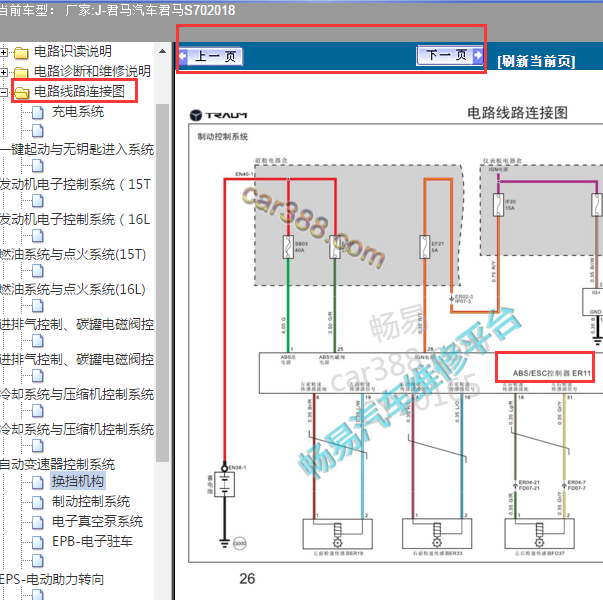Click the ER02-3 IP07-3 connector label

click(x=464, y=299)
